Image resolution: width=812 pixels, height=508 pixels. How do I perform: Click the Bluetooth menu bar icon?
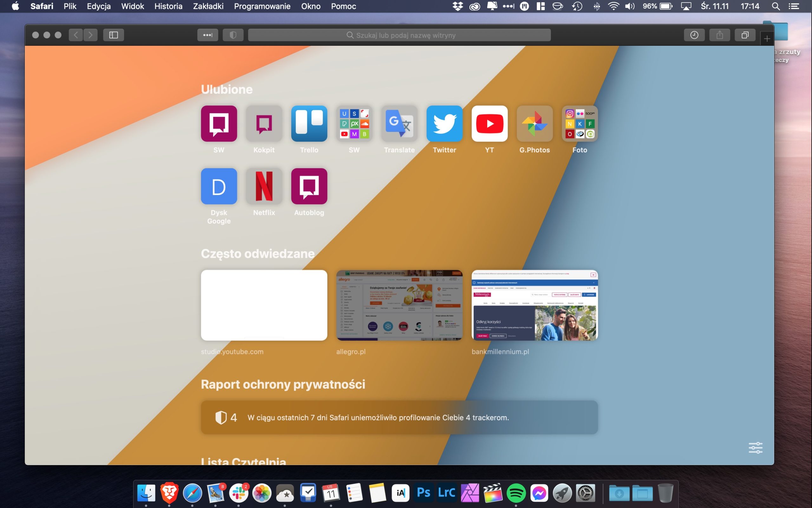tap(597, 6)
